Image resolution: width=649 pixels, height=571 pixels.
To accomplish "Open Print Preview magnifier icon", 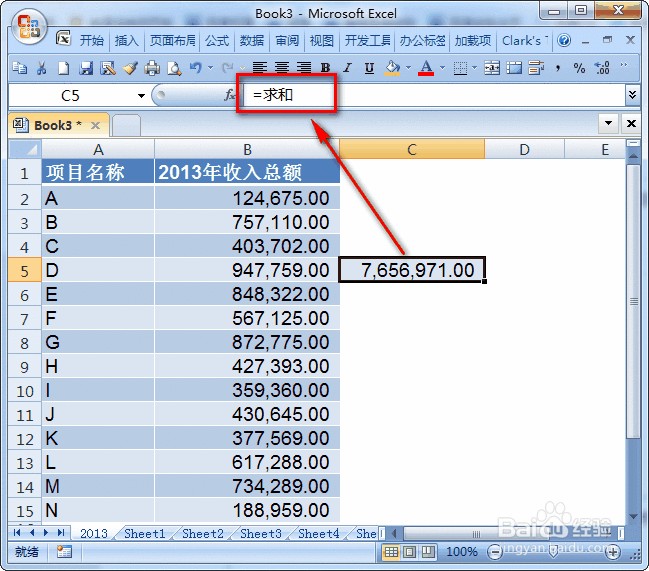I will [x=174, y=67].
